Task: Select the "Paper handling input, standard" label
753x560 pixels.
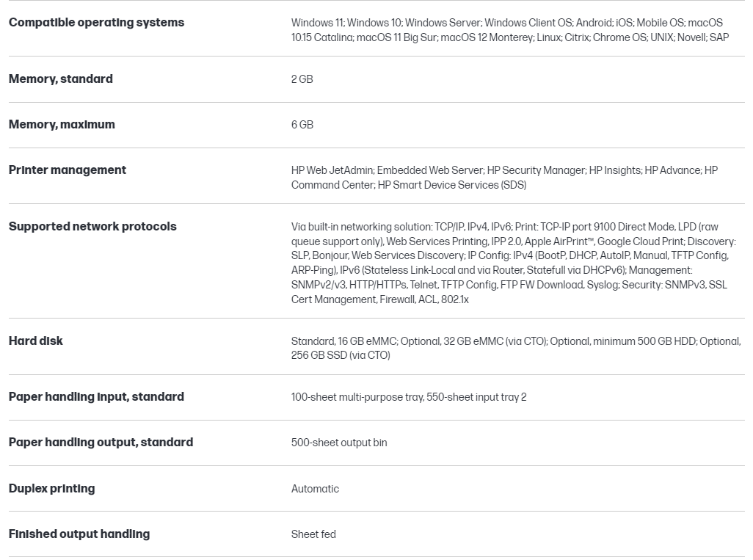Action: (96, 397)
